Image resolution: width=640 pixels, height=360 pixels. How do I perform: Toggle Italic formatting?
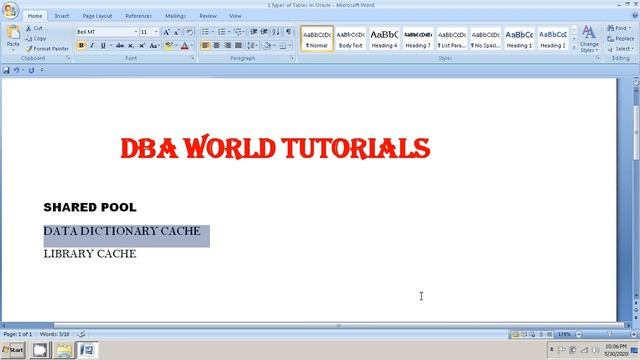pos(92,46)
